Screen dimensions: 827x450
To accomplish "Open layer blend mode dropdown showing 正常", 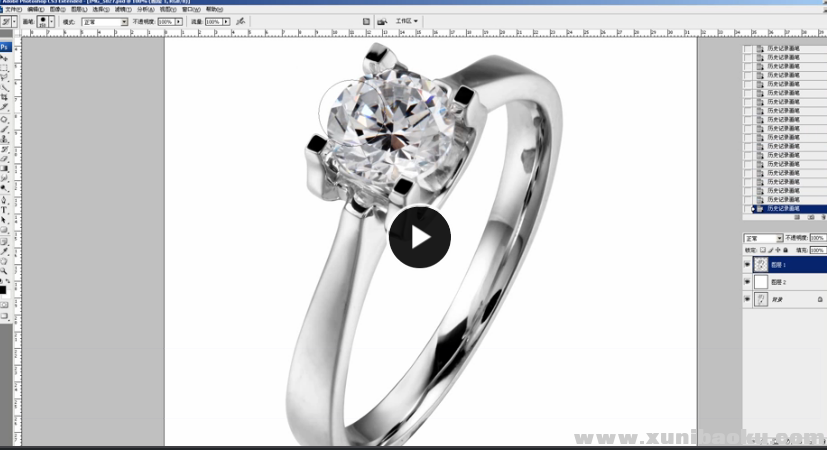I will coord(764,238).
